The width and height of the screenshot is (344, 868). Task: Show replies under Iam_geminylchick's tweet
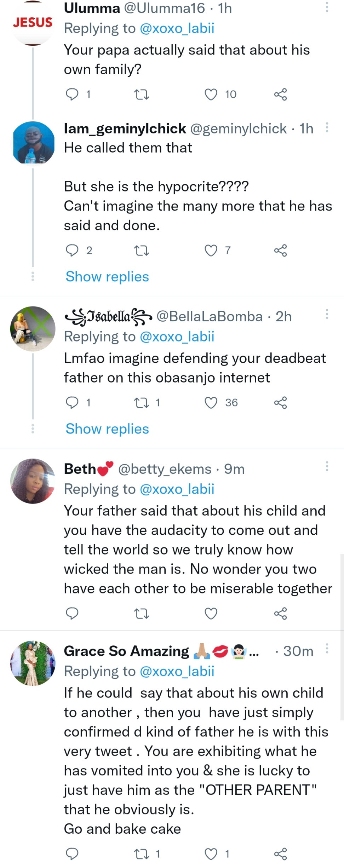click(x=107, y=277)
